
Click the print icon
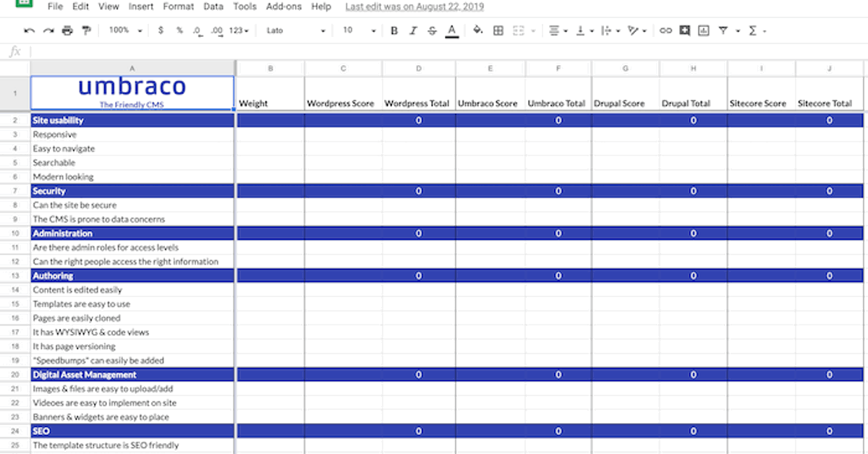pyautogui.click(x=67, y=30)
